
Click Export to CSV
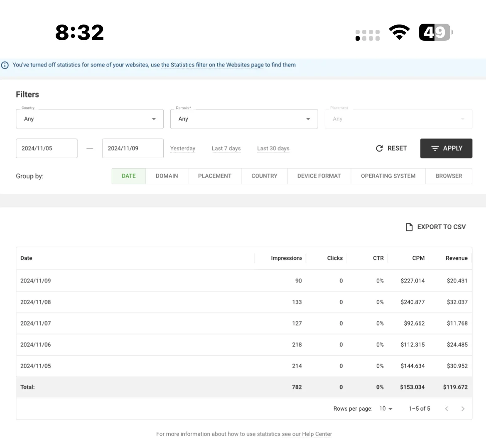[x=436, y=227]
